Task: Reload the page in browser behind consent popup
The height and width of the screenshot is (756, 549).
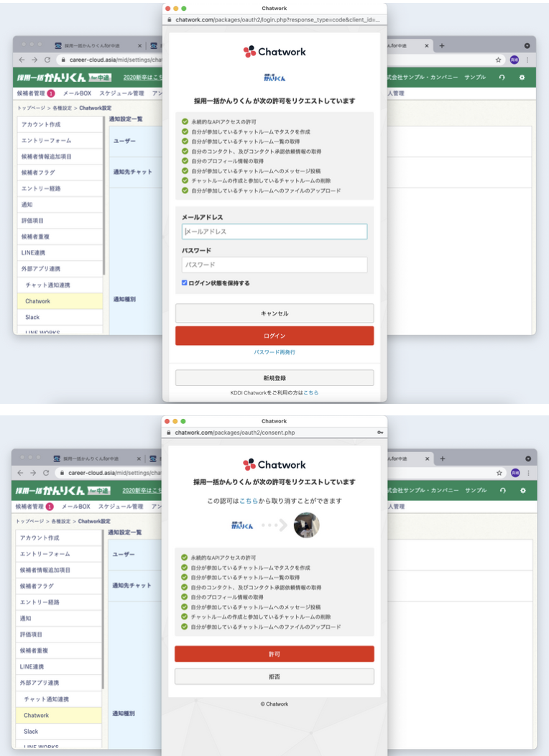Action: pyautogui.click(x=46, y=473)
